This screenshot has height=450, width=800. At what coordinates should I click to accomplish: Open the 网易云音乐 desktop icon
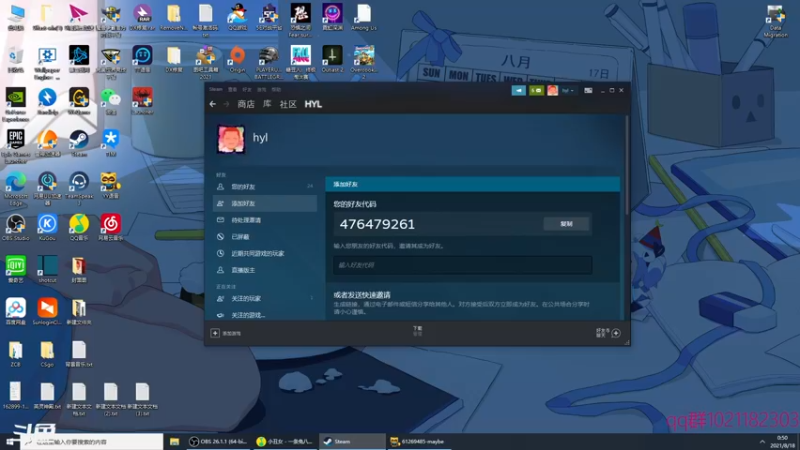(x=111, y=228)
